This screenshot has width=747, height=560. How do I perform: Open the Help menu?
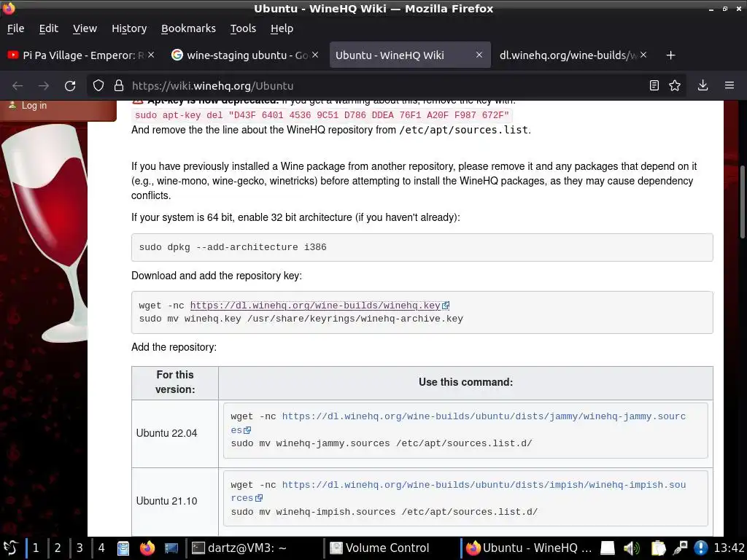click(282, 28)
